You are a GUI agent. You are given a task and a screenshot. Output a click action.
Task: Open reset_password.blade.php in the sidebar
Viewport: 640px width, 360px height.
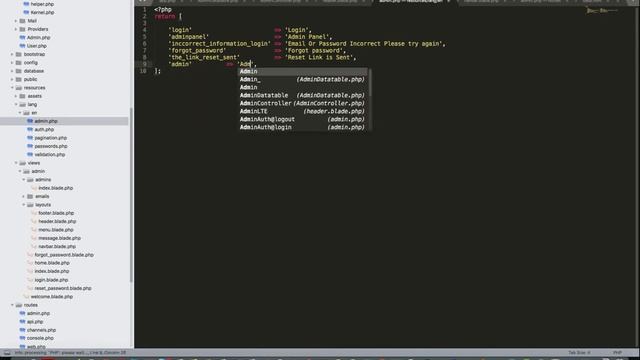pos(63,288)
